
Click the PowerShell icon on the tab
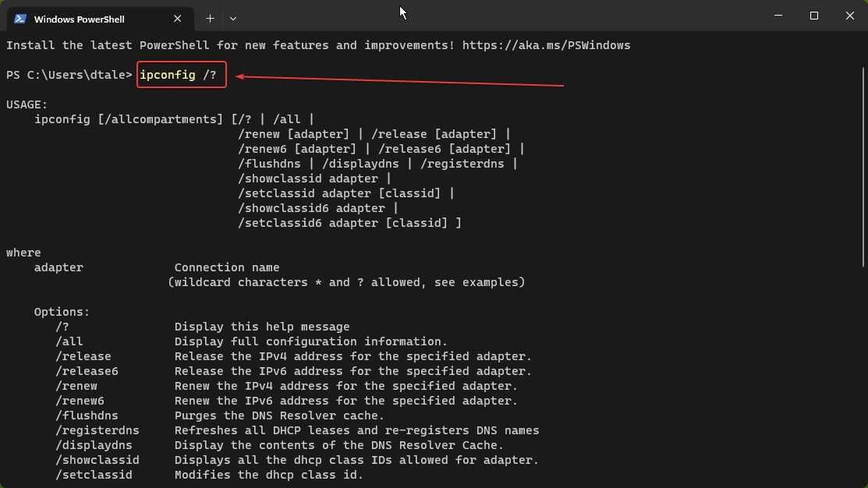(x=20, y=19)
